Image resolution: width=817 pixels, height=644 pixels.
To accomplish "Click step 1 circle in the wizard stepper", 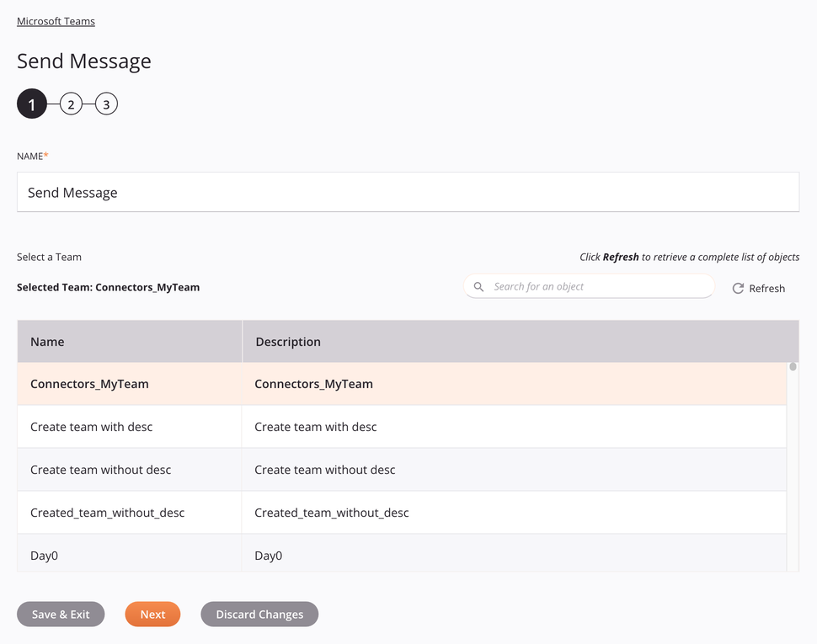I will click(31, 104).
